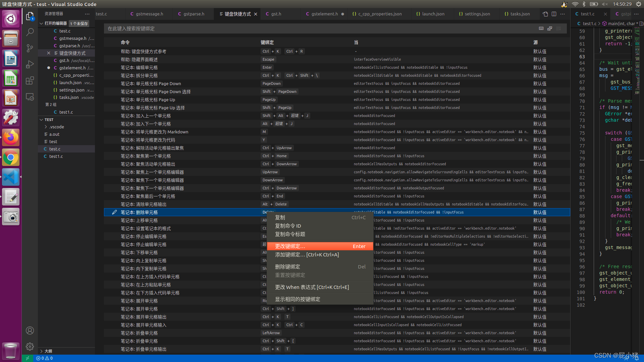
Task: Choose 复制 from the context menu
Action: (x=320, y=218)
